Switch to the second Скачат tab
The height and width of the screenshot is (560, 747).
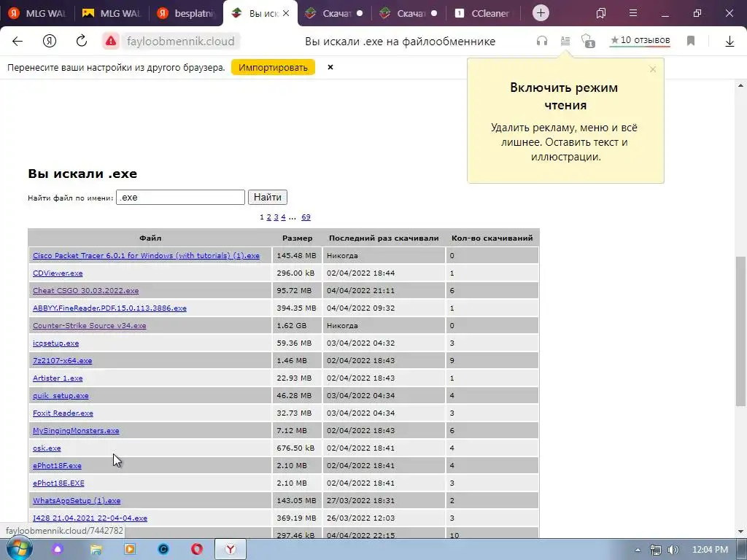pos(409,13)
